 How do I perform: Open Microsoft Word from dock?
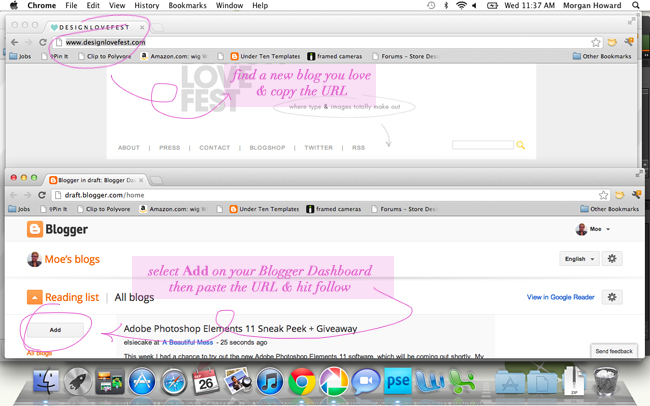[430, 381]
